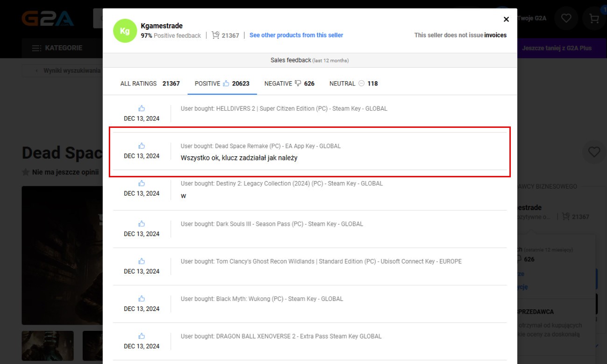Viewport: 607px width, 364px height.
Task: Click thumbs-up icon in Black Myth: Wukong review
Action: pyautogui.click(x=141, y=298)
